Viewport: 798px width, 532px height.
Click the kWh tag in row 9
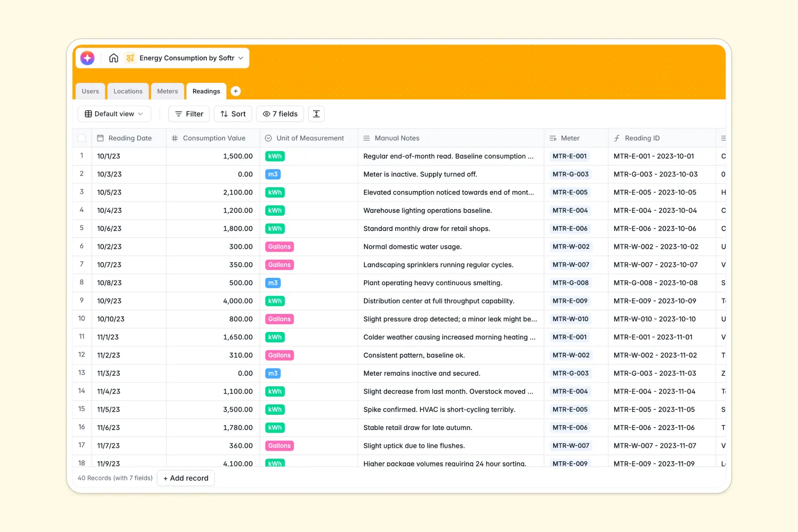click(x=275, y=301)
